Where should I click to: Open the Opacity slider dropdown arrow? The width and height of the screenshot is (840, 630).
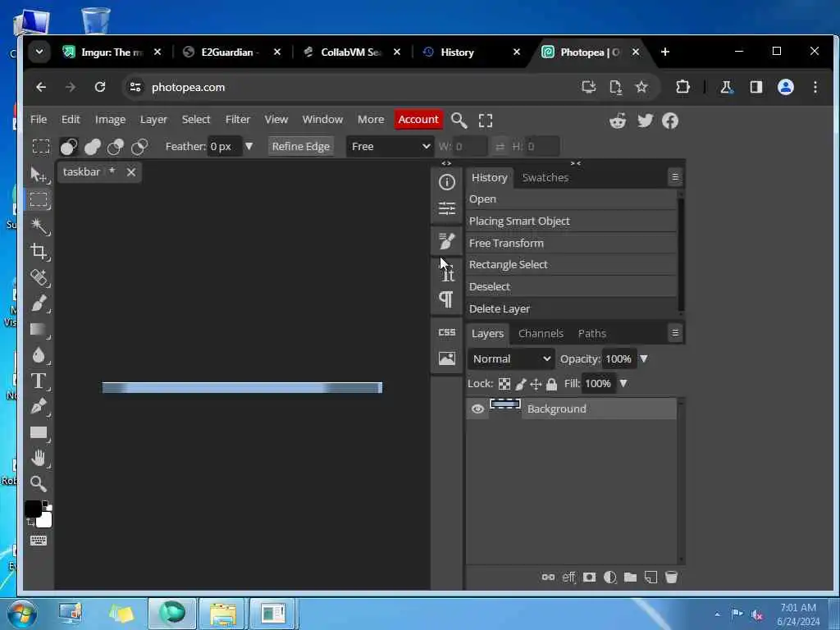(644, 359)
